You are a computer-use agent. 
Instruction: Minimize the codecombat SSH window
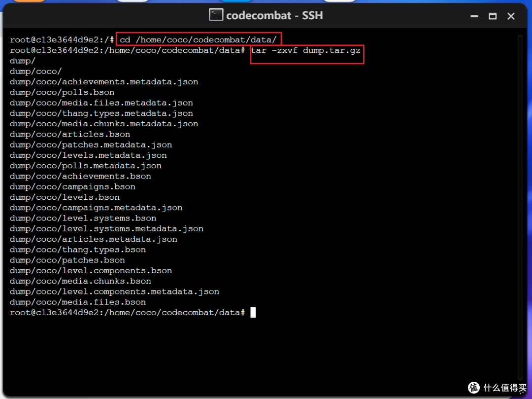[x=474, y=16]
